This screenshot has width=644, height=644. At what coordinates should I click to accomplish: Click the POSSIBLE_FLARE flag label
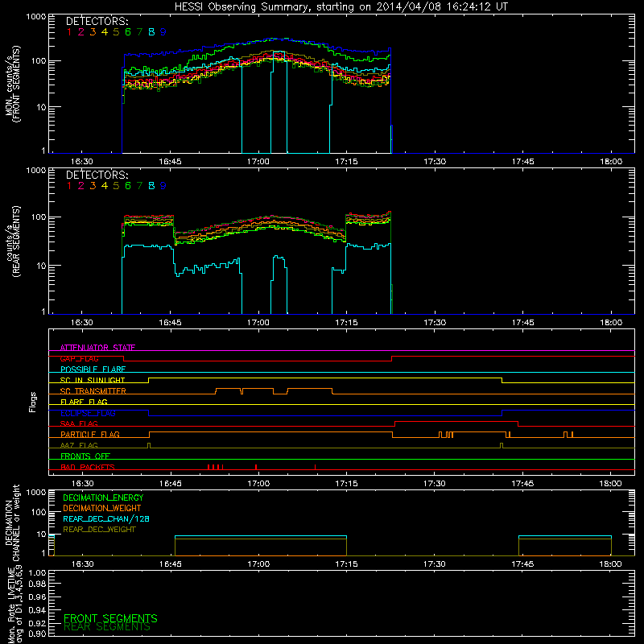(93, 369)
